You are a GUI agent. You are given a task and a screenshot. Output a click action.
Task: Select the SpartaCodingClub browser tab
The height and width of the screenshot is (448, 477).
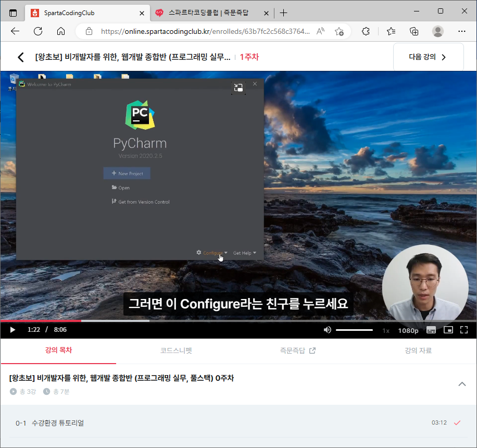pos(87,13)
